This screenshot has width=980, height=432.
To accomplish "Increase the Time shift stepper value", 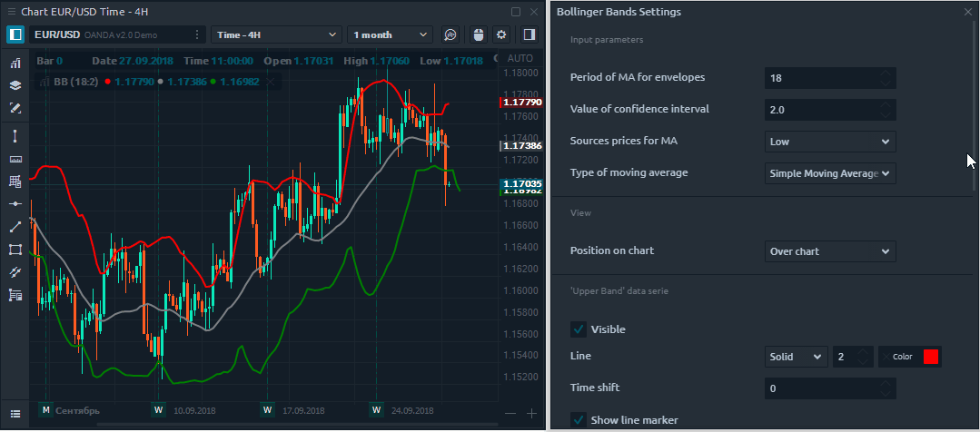I will click(885, 383).
